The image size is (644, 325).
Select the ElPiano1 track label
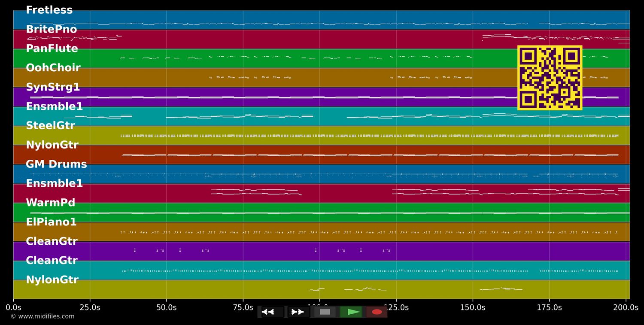(x=52, y=222)
